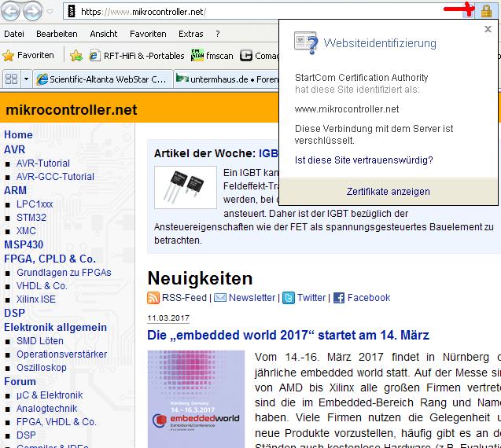Open the Extras menu
This screenshot has width=501, height=448.
(x=190, y=34)
